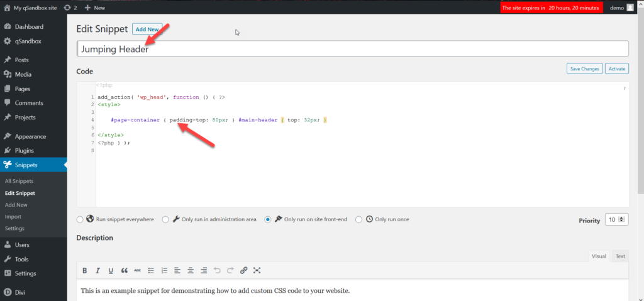Toggle italic in the description editor
The height and width of the screenshot is (301, 644).
97,270
